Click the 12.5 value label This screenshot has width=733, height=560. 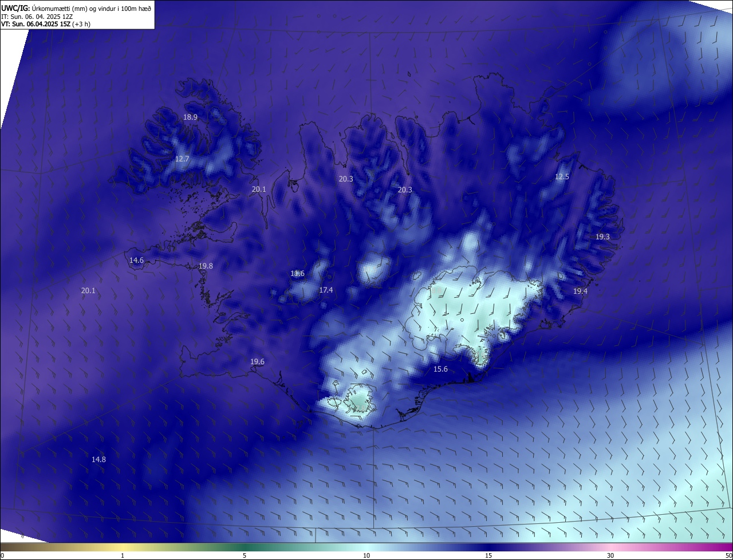(x=562, y=177)
